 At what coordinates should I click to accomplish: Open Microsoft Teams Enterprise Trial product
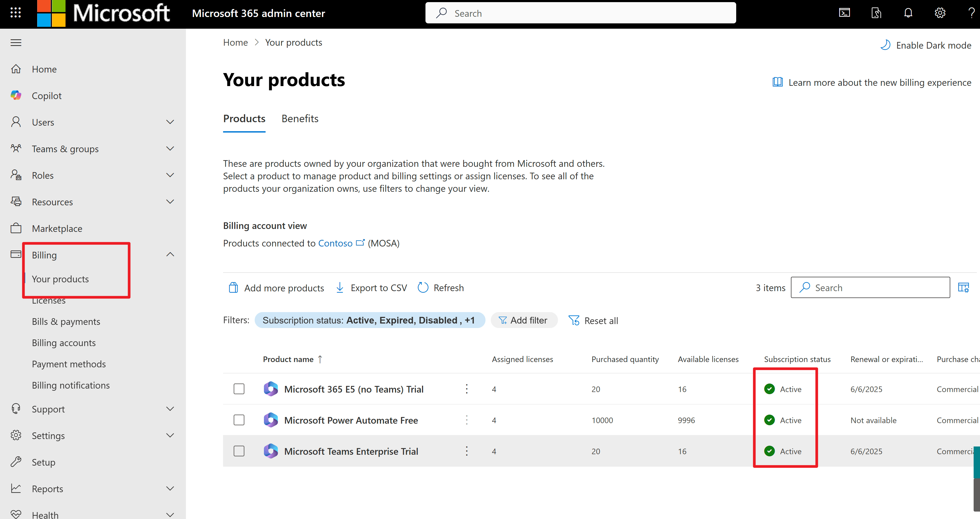click(x=351, y=451)
